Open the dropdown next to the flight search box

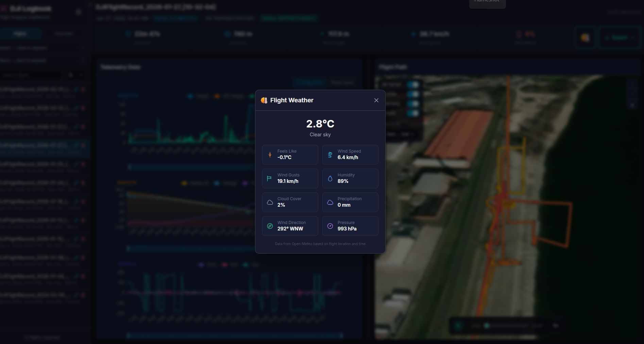click(x=82, y=75)
